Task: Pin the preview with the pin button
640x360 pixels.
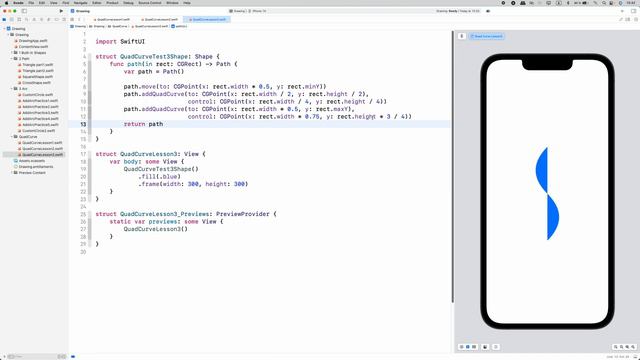Action: click(x=462, y=36)
